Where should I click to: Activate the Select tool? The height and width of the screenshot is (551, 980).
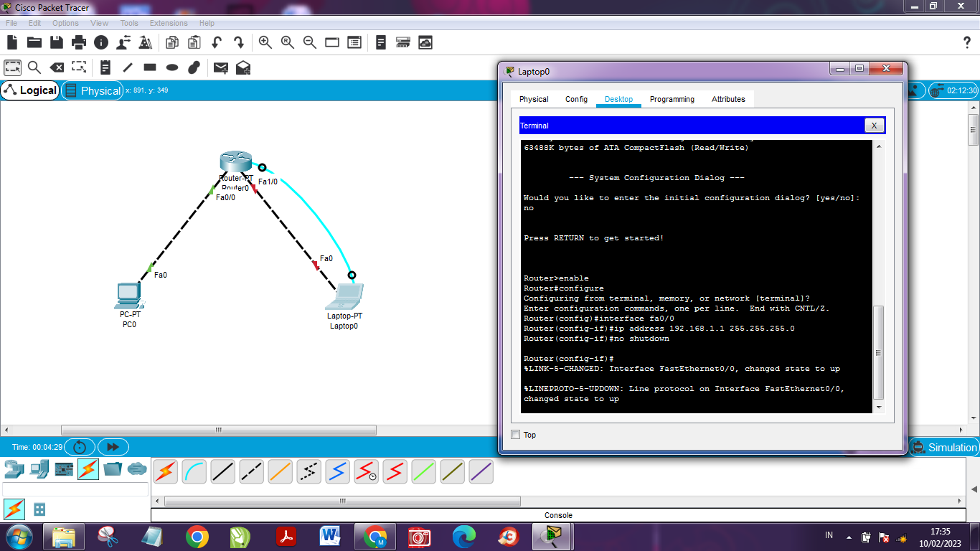tap(12, 67)
